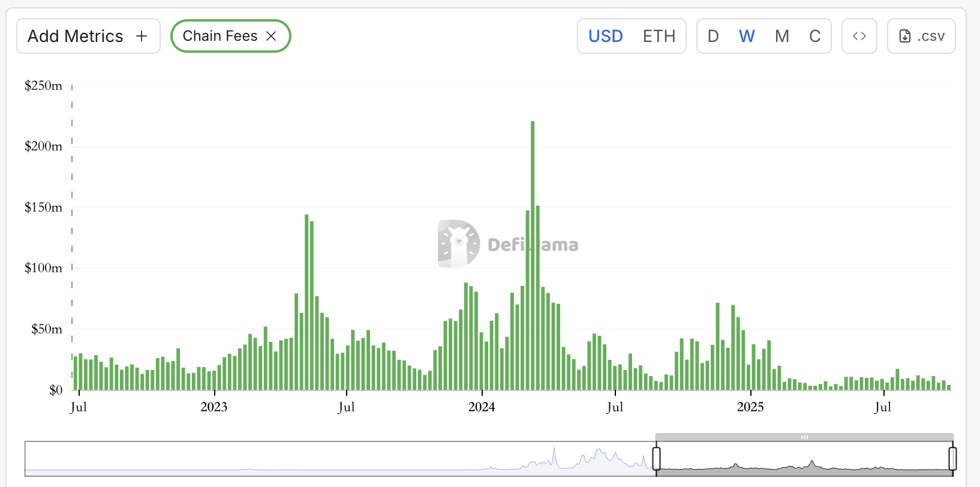Select cumulative (C) view
Image resolution: width=980 pixels, height=487 pixels.
point(814,37)
